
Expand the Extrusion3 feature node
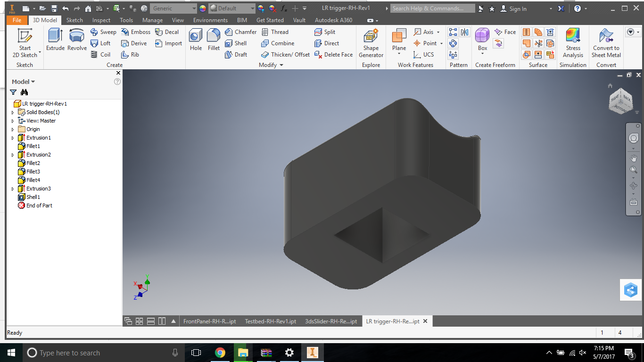pyautogui.click(x=13, y=189)
